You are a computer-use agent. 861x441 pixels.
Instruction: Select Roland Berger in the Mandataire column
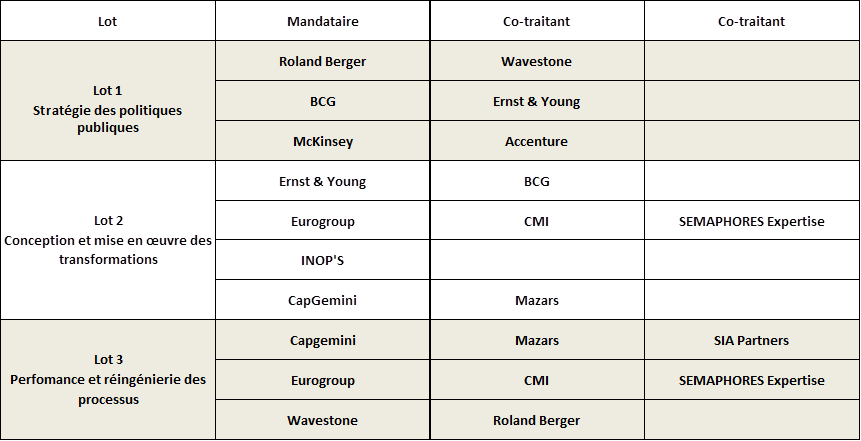(322, 61)
